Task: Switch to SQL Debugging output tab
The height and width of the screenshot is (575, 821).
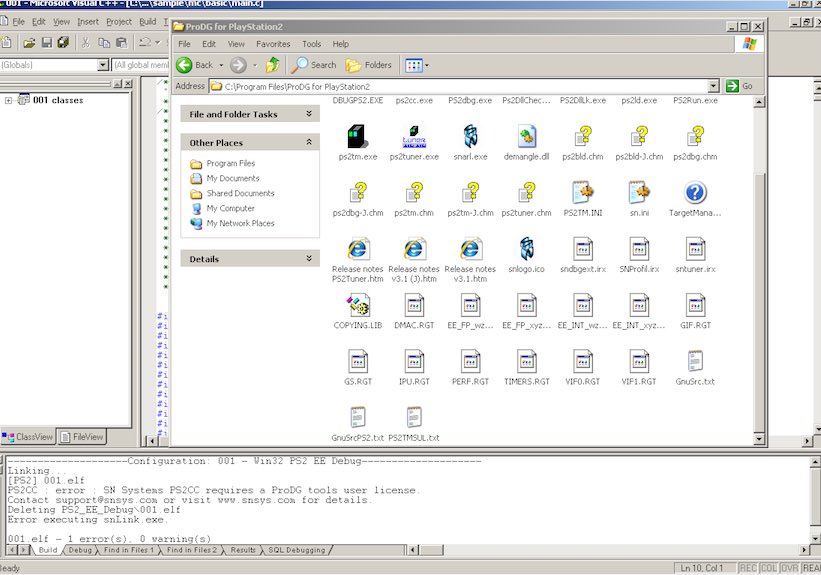Action: tap(297, 550)
